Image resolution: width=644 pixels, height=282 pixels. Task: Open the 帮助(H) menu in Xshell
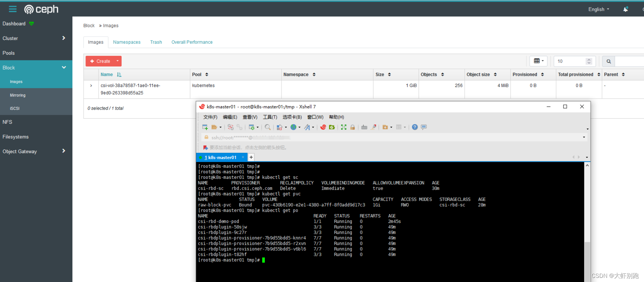click(x=336, y=117)
